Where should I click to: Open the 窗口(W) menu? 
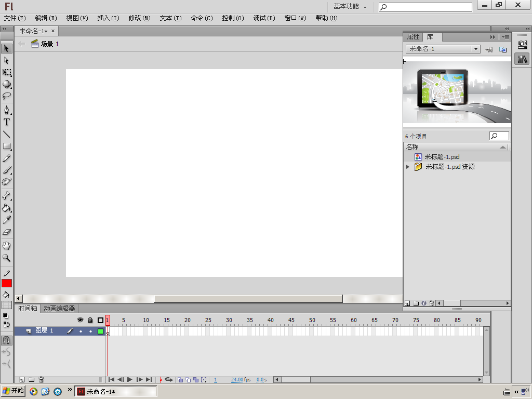pyautogui.click(x=295, y=18)
